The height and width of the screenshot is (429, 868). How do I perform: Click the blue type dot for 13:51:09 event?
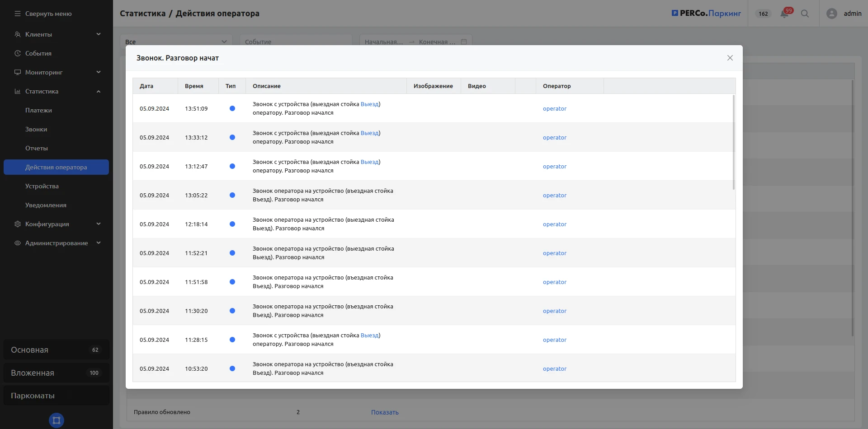232,108
